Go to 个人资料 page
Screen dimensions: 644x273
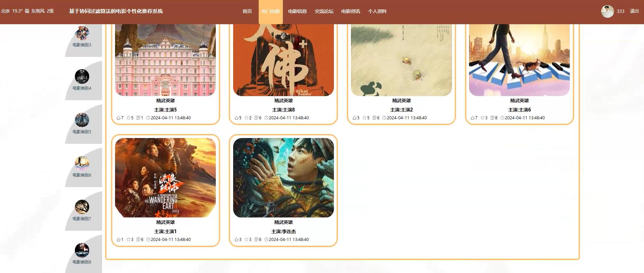(x=377, y=11)
